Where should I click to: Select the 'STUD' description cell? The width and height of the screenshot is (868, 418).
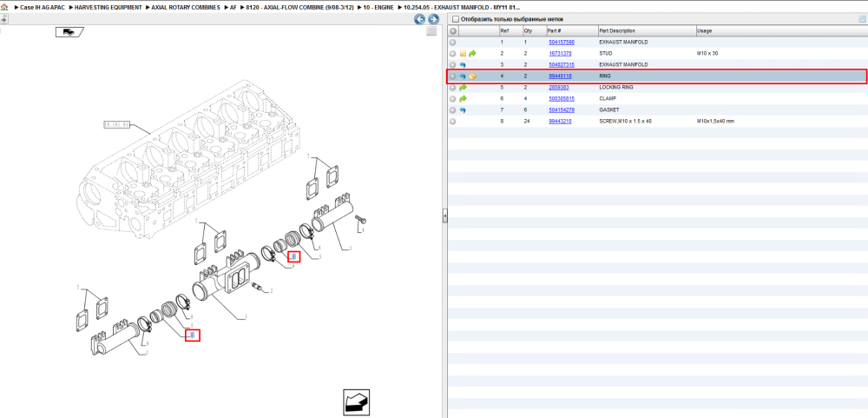click(x=606, y=54)
